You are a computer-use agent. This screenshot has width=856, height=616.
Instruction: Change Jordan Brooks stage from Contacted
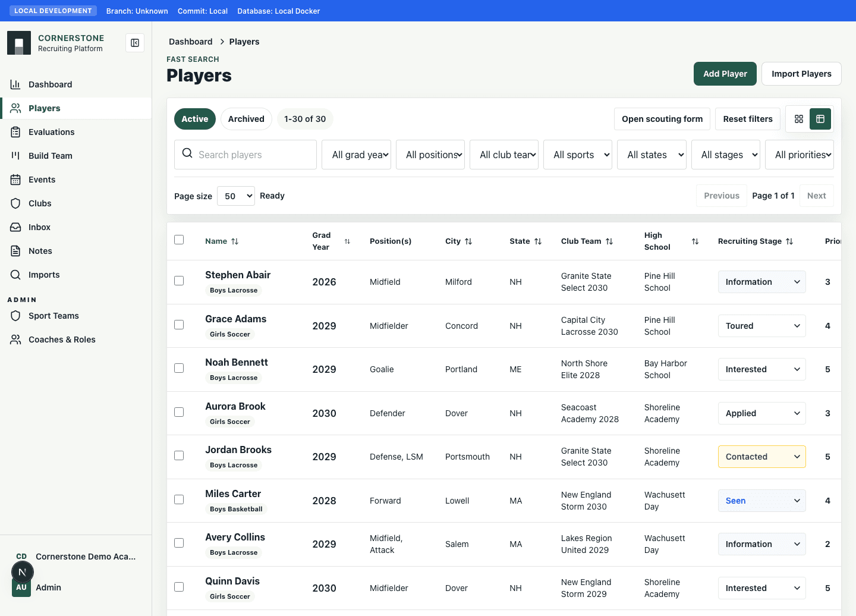pyautogui.click(x=762, y=457)
